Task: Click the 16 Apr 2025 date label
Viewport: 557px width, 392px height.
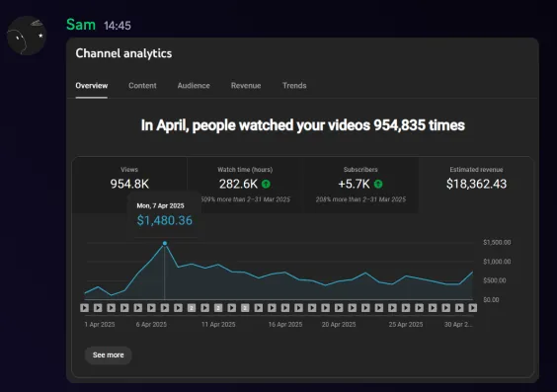Action: point(285,325)
